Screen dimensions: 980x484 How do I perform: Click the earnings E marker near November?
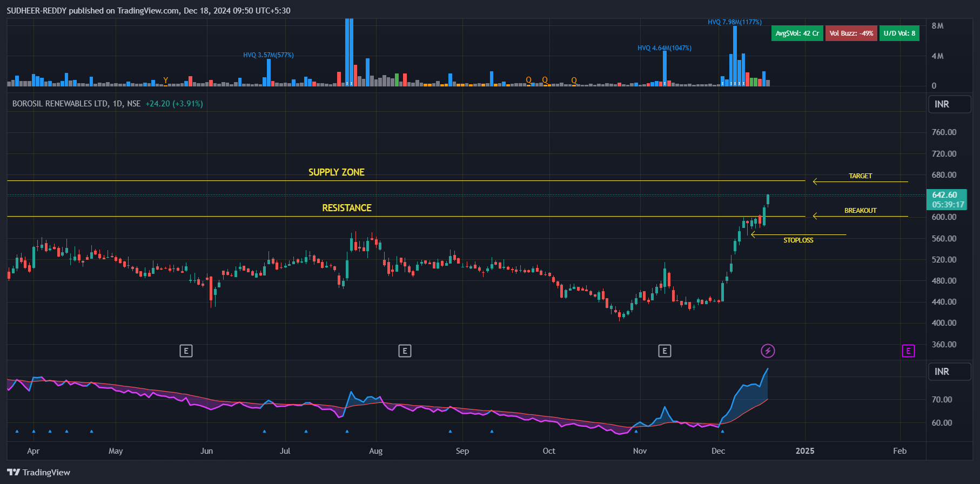click(664, 351)
